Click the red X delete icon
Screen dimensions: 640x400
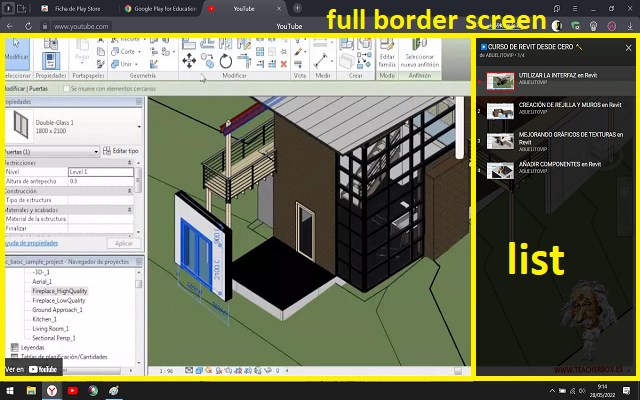click(x=284, y=64)
